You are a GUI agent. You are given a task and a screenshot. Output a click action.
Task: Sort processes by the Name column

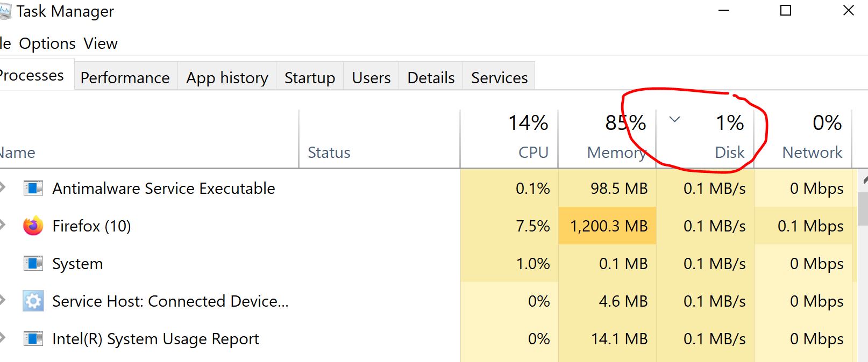[x=17, y=153]
